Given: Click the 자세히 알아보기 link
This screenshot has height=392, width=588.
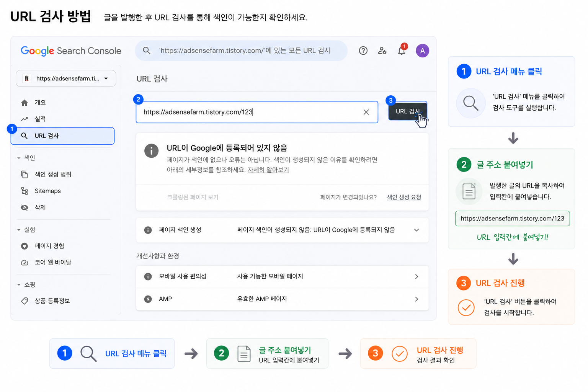Looking at the screenshot, I should 268,170.
